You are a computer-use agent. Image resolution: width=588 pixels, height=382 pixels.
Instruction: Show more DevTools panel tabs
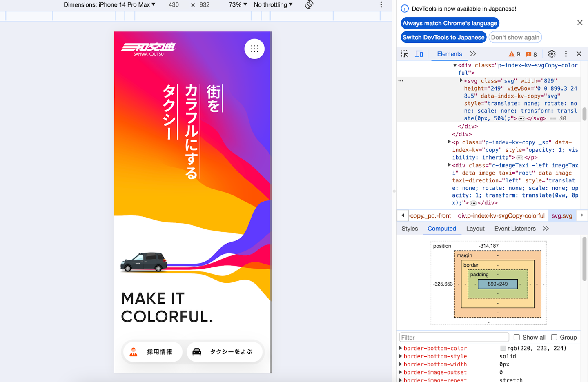tap(473, 54)
